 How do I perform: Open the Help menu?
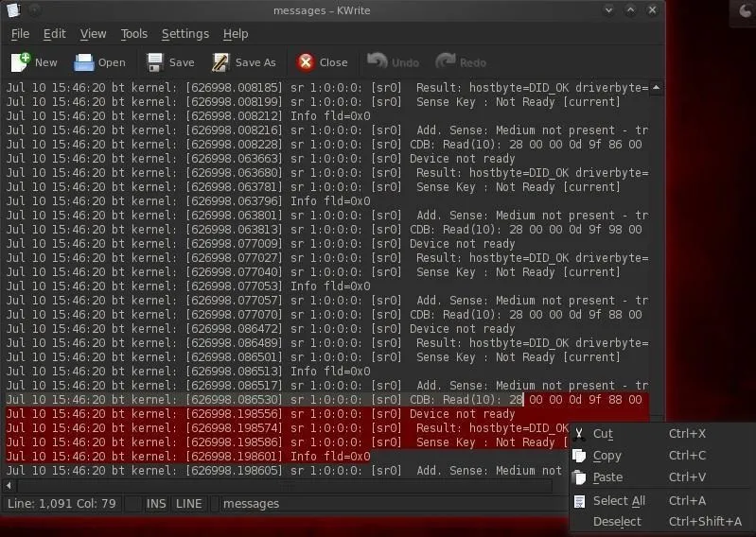236,34
